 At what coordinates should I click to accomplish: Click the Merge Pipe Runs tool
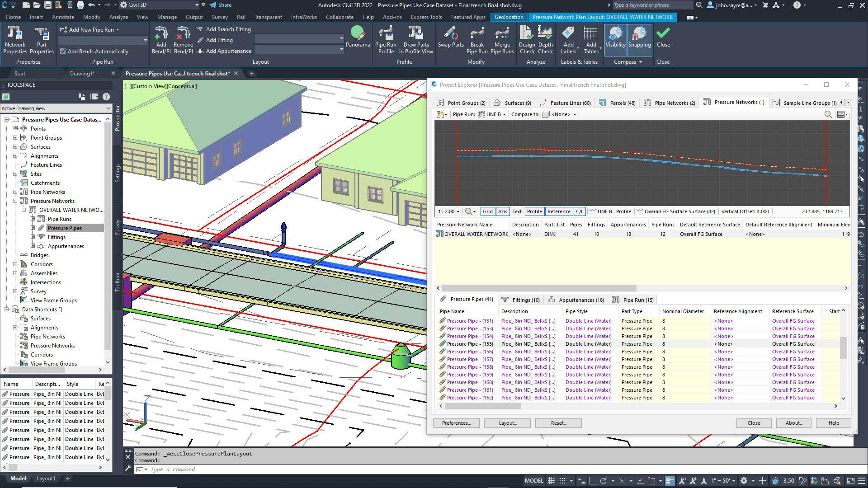pyautogui.click(x=502, y=40)
